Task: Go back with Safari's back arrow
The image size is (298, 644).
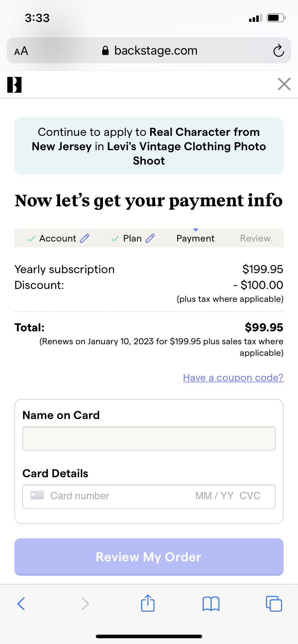Action: coord(21,604)
